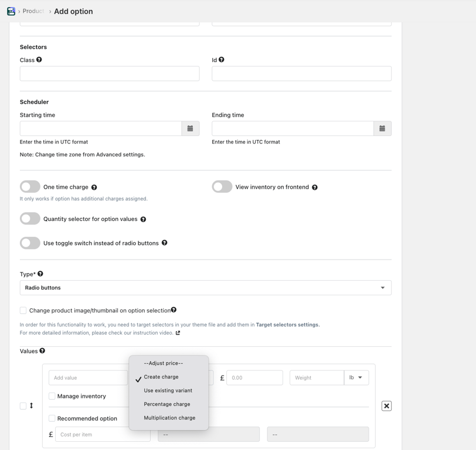Check the Manage inventory checkbox
Image resolution: width=476 pixels, height=450 pixels.
click(x=52, y=396)
